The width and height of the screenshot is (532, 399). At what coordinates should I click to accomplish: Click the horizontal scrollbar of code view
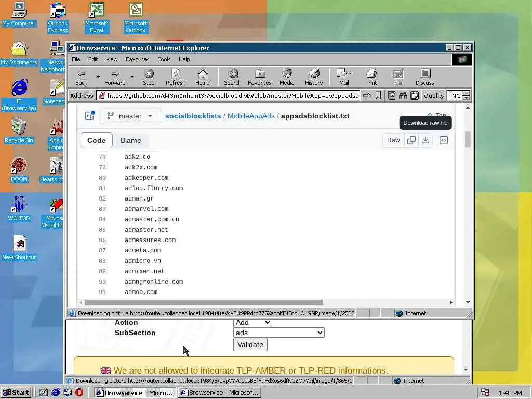[204, 302]
